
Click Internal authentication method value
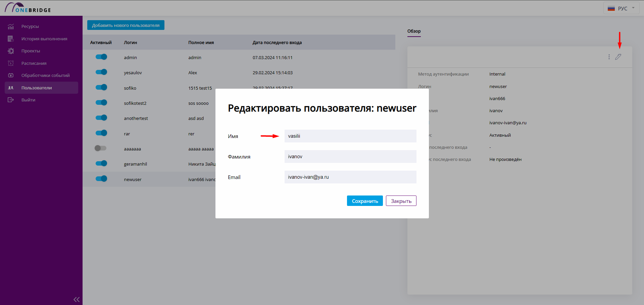coord(497,74)
